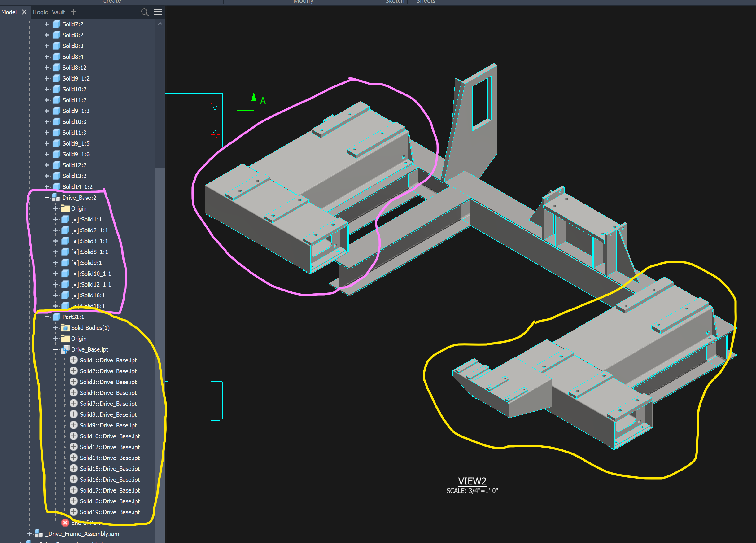The height and width of the screenshot is (543, 756).
Task: Click the plus button to add browser tab
Action: tap(74, 12)
